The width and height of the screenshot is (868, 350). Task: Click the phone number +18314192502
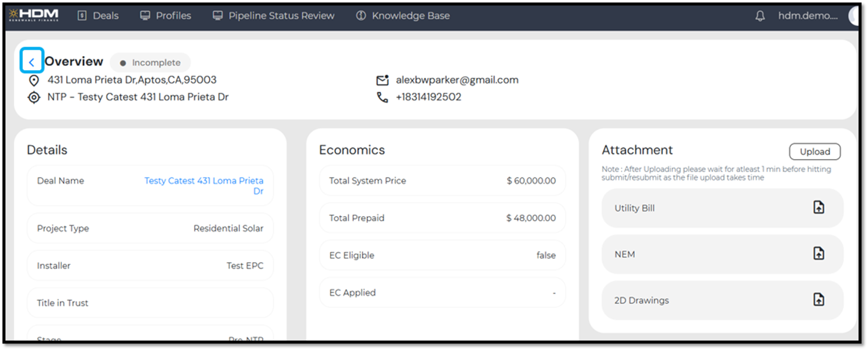pos(429,97)
